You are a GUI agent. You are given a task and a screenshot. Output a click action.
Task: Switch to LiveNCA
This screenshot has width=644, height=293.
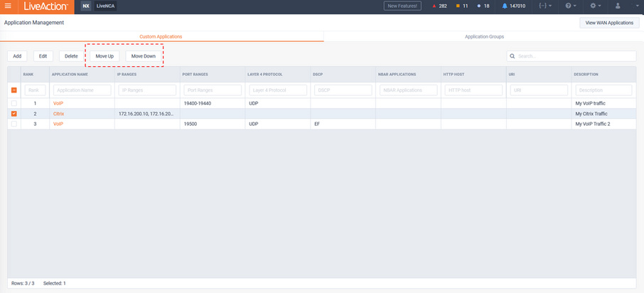(x=104, y=6)
